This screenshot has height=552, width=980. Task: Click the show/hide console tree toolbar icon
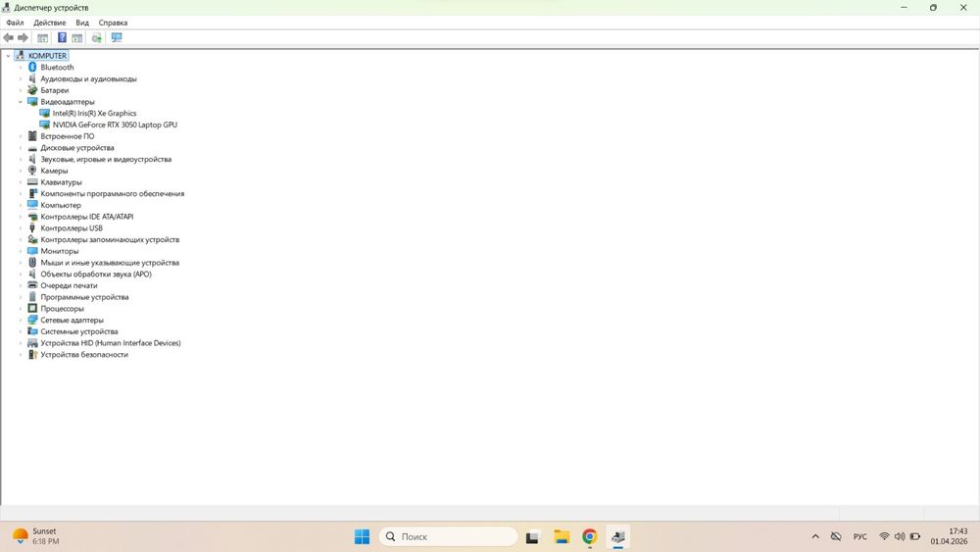click(42, 38)
